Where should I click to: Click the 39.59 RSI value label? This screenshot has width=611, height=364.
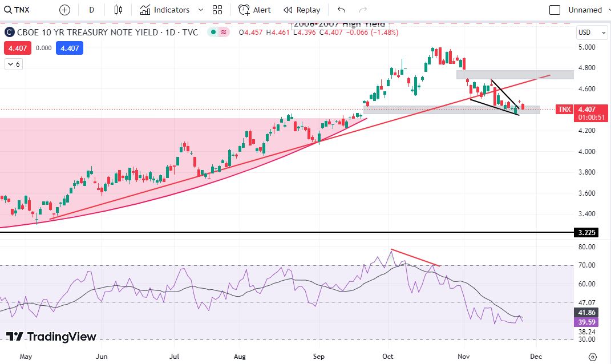pos(586,322)
